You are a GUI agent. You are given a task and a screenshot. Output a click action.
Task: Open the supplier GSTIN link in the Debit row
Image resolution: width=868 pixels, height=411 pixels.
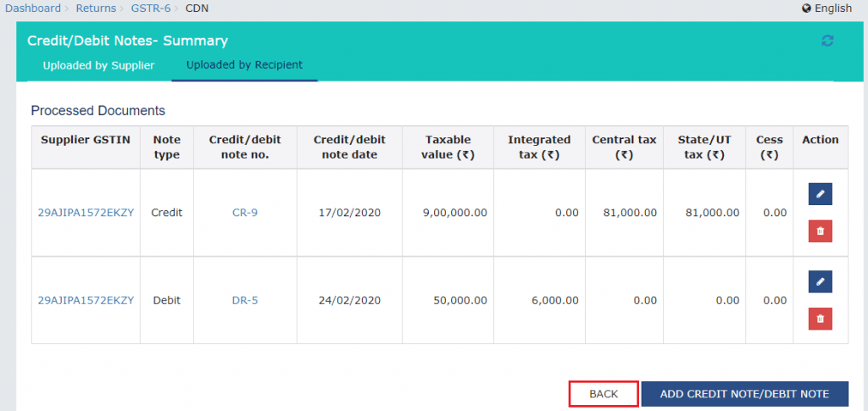tap(86, 300)
